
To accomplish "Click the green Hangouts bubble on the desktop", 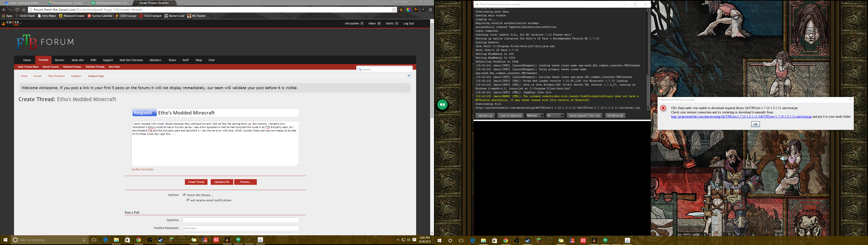I will [442, 105].
